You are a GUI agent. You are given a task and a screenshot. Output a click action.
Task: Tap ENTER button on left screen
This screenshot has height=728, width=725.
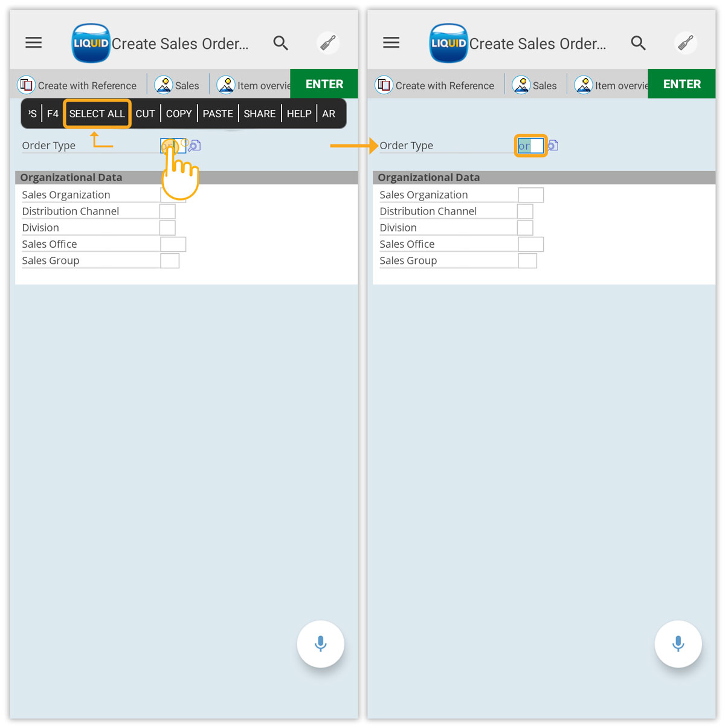click(x=324, y=84)
